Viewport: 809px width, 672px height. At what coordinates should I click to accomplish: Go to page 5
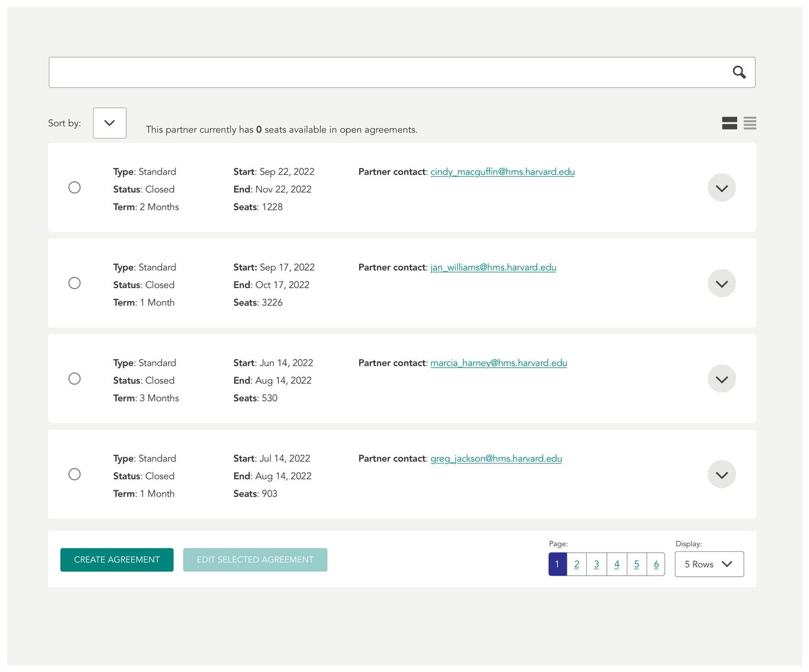[x=637, y=564]
